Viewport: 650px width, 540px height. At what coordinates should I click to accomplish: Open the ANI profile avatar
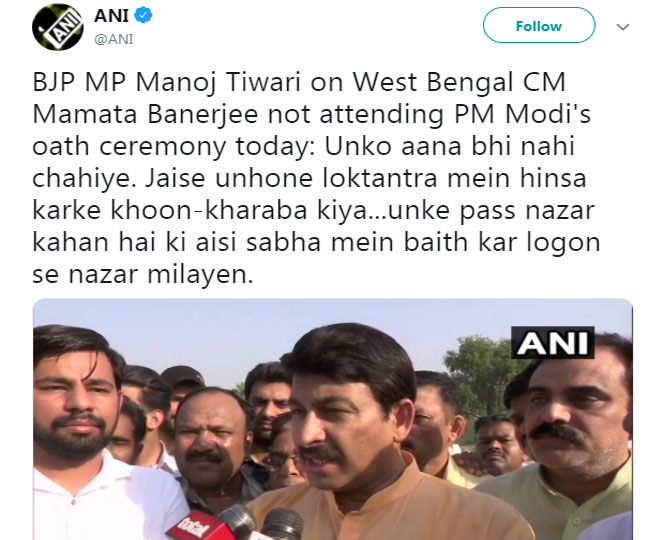point(58,27)
